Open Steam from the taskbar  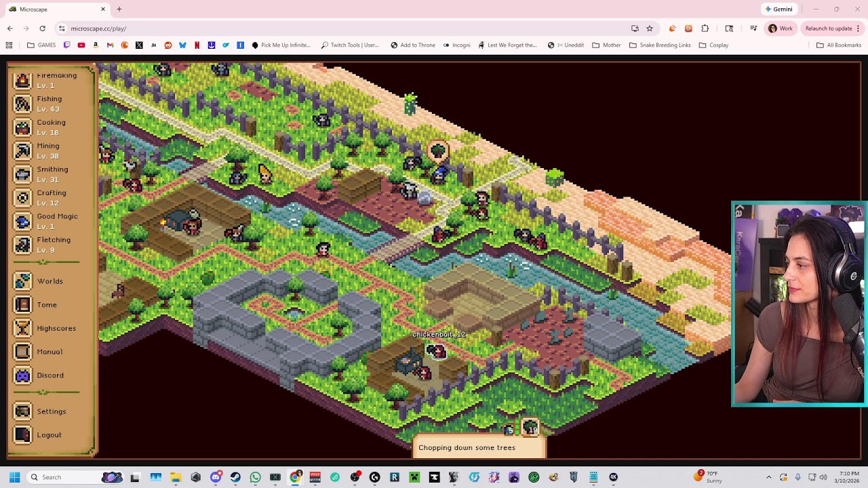[x=235, y=477]
